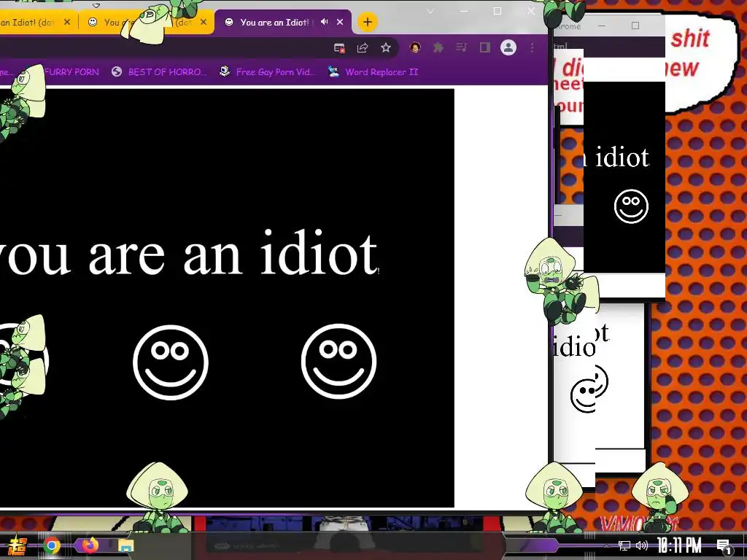Maximize the background Chrome window on the right

click(635, 26)
